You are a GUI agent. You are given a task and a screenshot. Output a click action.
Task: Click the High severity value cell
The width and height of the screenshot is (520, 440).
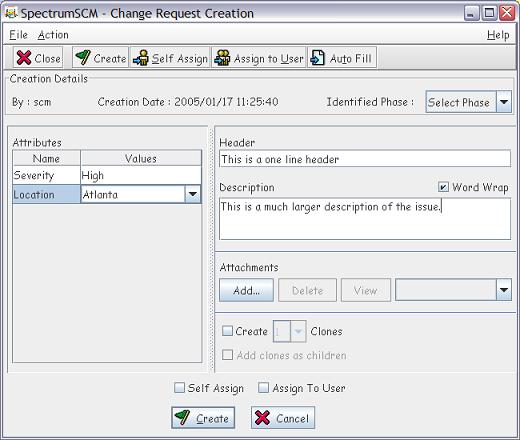pyautogui.click(x=141, y=175)
